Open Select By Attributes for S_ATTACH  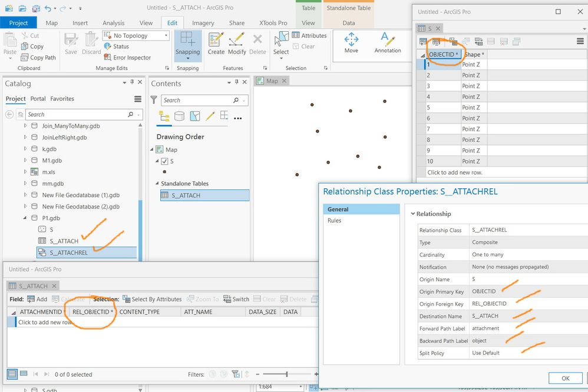(x=152, y=299)
